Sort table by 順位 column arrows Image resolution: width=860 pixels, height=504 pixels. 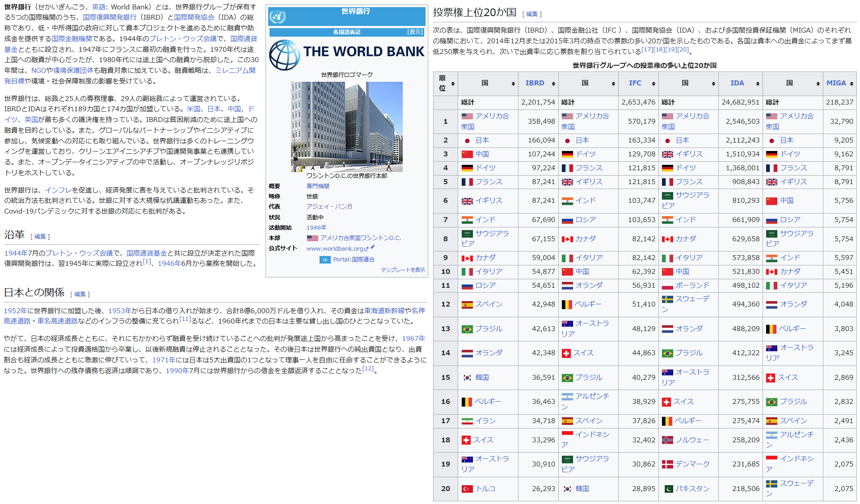[453, 84]
